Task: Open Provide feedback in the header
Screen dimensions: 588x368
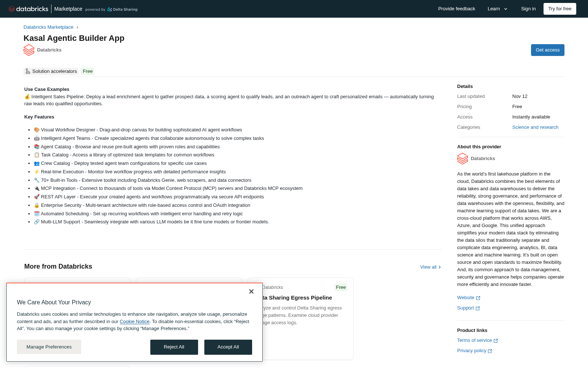Action: pos(456,9)
